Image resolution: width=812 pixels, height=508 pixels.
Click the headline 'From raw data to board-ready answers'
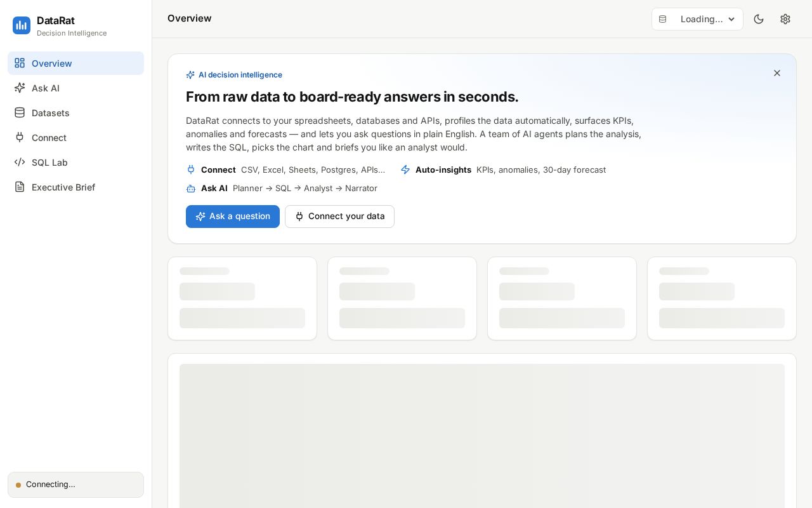coord(352,97)
